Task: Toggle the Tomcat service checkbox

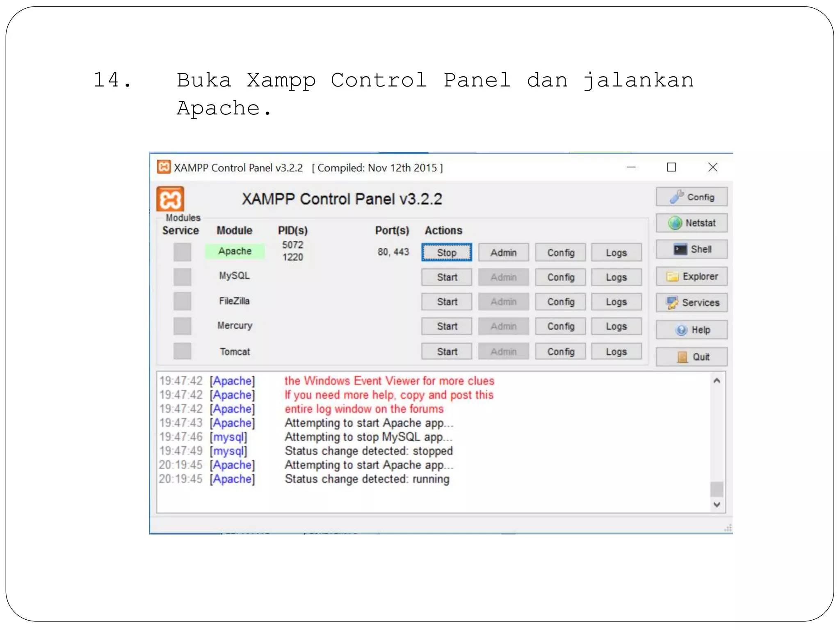Action: 182,351
